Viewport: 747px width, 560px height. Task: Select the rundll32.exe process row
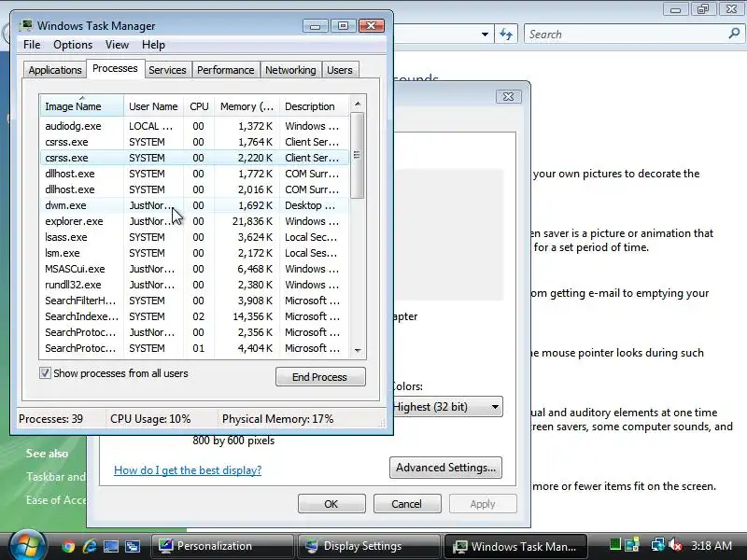click(x=194, y=285)
